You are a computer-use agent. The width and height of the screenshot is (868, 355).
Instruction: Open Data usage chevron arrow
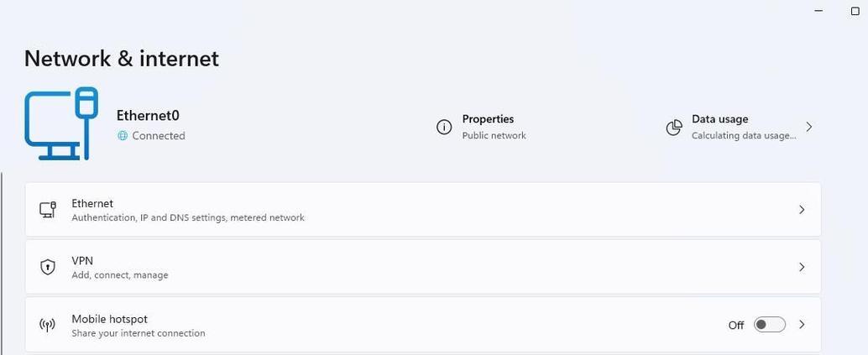[808, 127]
